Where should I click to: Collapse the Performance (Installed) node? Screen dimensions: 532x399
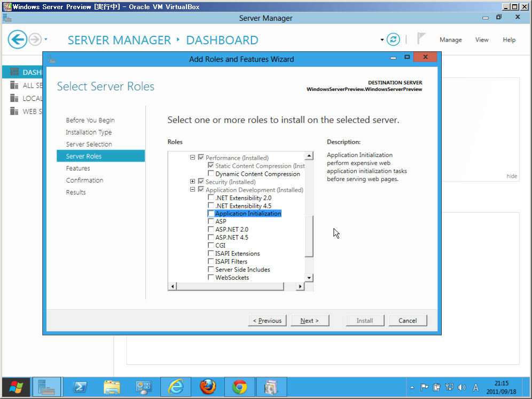pos(193,158)
